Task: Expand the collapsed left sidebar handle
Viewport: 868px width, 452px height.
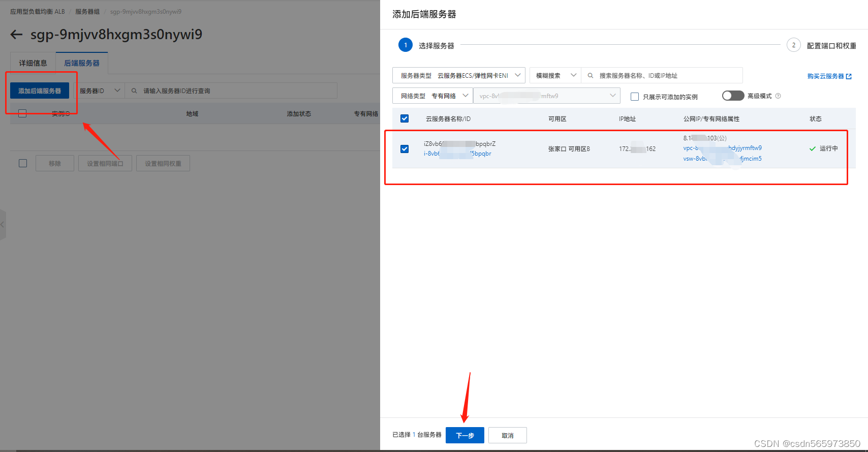Action: (3, 224)
